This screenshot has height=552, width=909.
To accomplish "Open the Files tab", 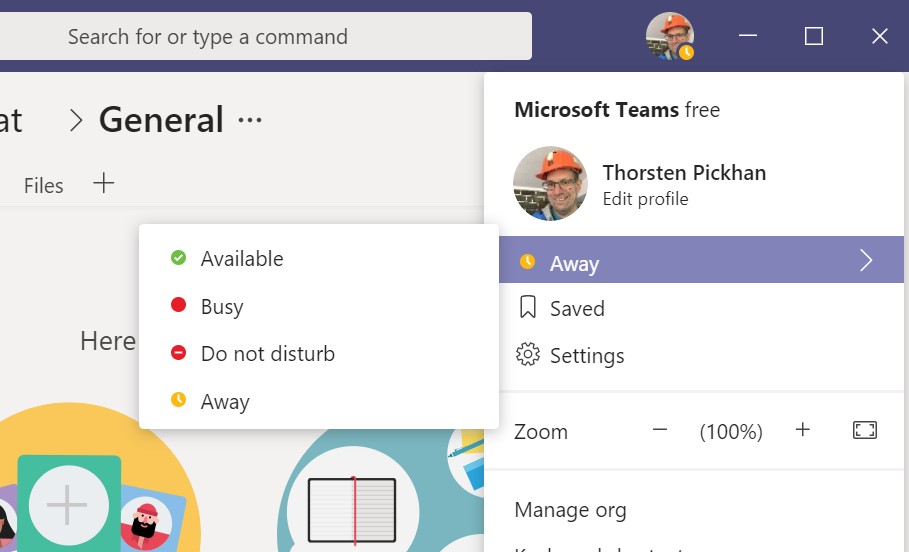I will coord(43,186).
